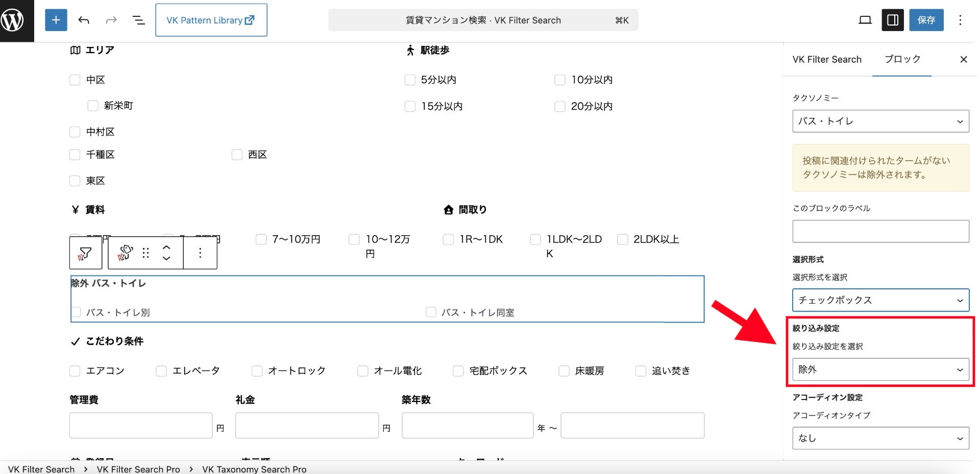
Task: Check the エアコン checkbox
Action: (75, 371)
